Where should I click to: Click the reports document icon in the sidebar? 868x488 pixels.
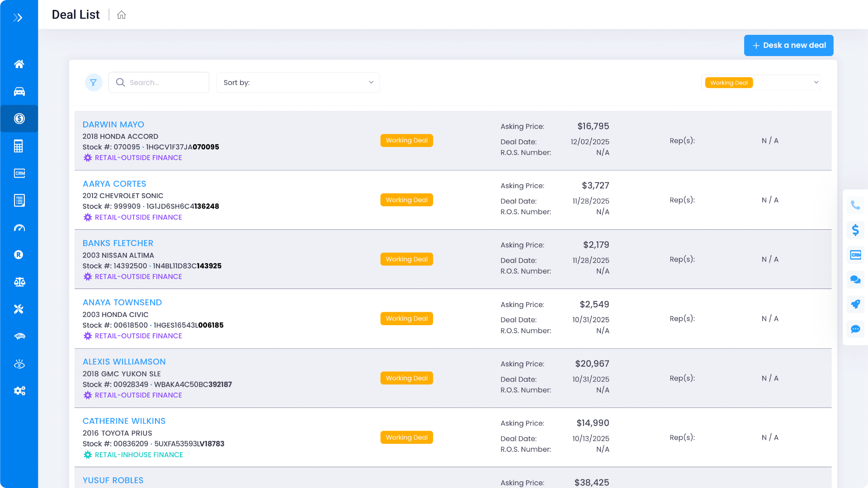click(x=19, y=200)
